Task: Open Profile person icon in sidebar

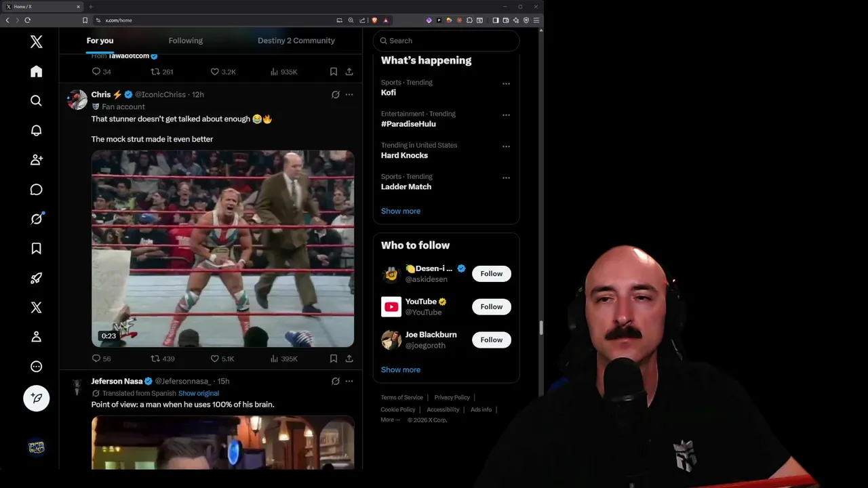Action: [37, 337]
